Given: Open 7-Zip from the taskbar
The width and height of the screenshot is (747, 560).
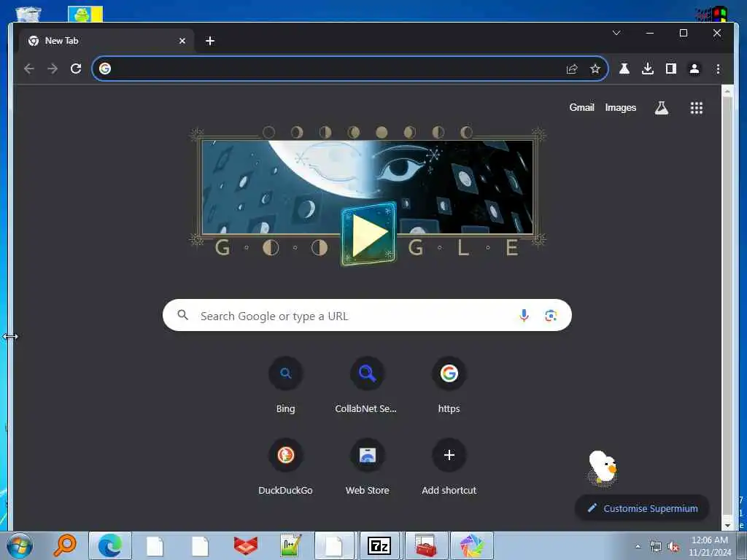Looking at the screenshot, I should click(x=379, y=545).
